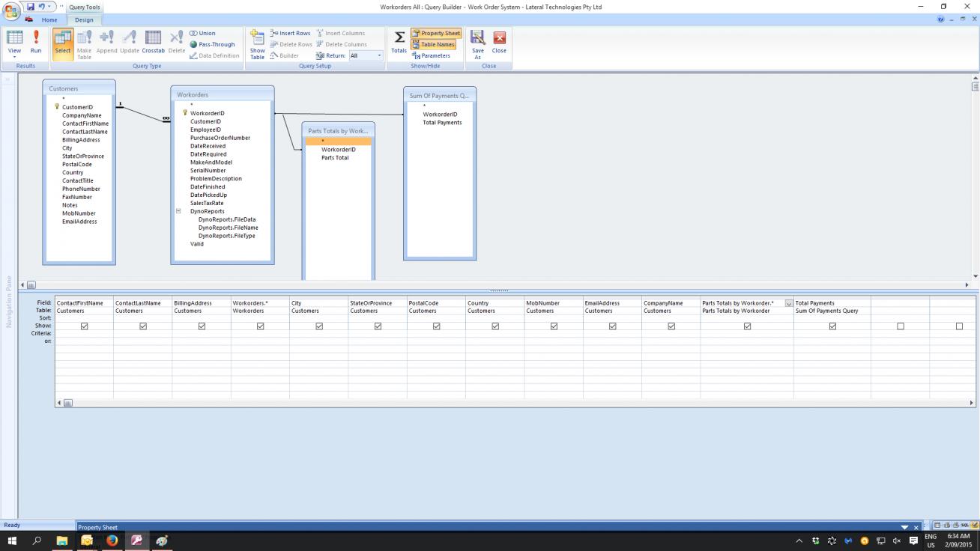
Task: Uncheck Show for the Workorders.* column
Action: point(260,326)
